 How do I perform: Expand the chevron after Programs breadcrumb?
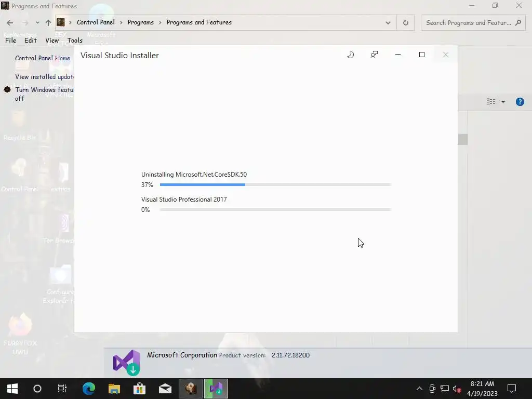coord(160,23)
